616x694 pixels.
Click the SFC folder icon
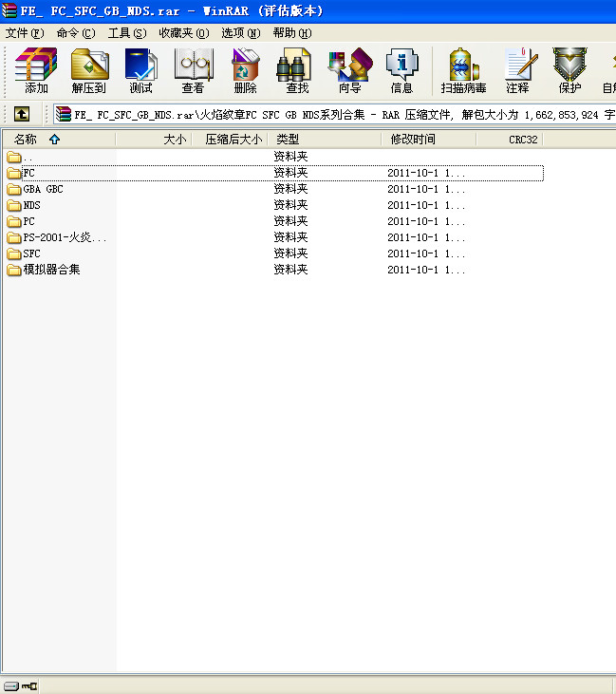click(x=13, y=253)
